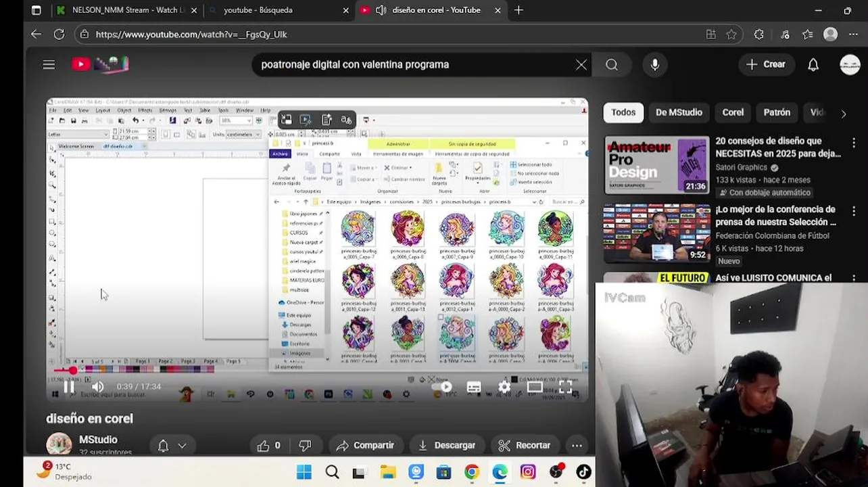Open '20 consejos de diseño' video title
This screenshot has height=487, width=868.
tap(778, 147)
